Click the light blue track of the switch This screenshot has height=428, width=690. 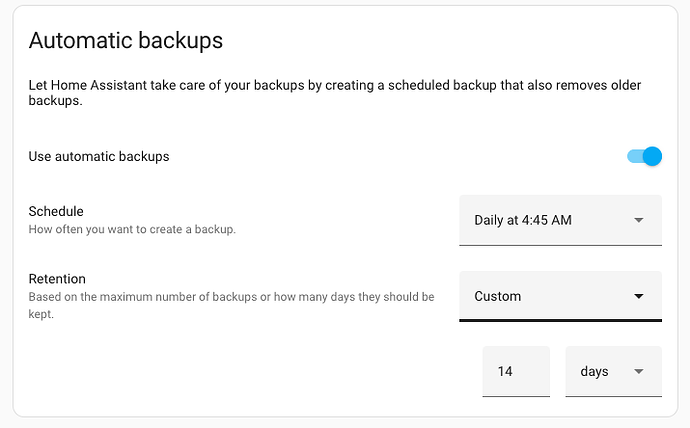[x=633, y=156]
